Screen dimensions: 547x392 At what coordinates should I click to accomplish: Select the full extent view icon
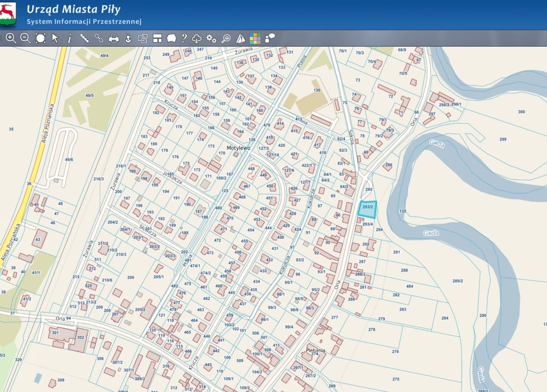click(40, 38)
